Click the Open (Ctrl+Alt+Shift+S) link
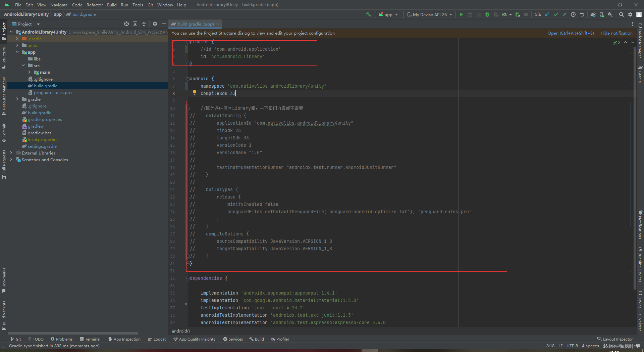Screen dimensions: 644x352 pos(570,33)
